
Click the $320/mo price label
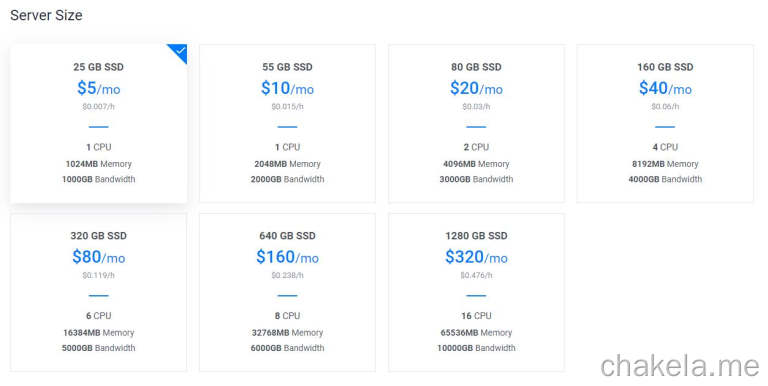tap(476, 257)
